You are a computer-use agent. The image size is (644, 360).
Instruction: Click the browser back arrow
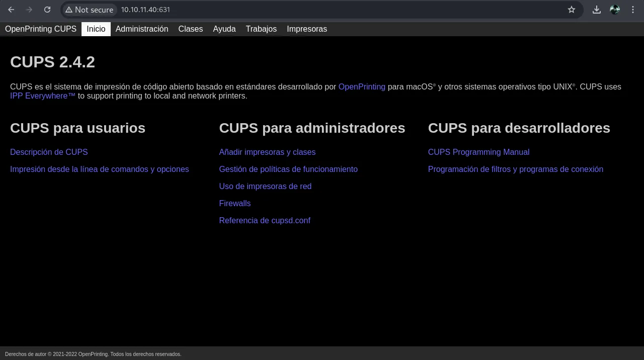pos(11,10)
